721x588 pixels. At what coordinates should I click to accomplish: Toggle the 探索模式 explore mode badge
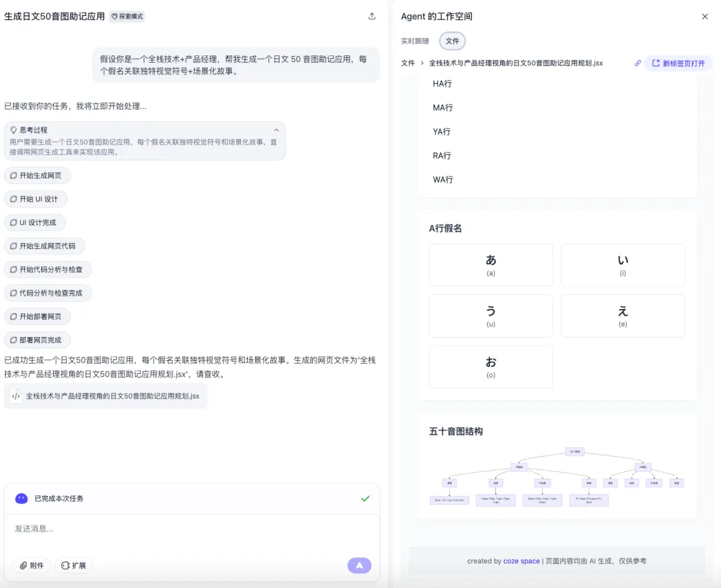click(x=127, y=16)
